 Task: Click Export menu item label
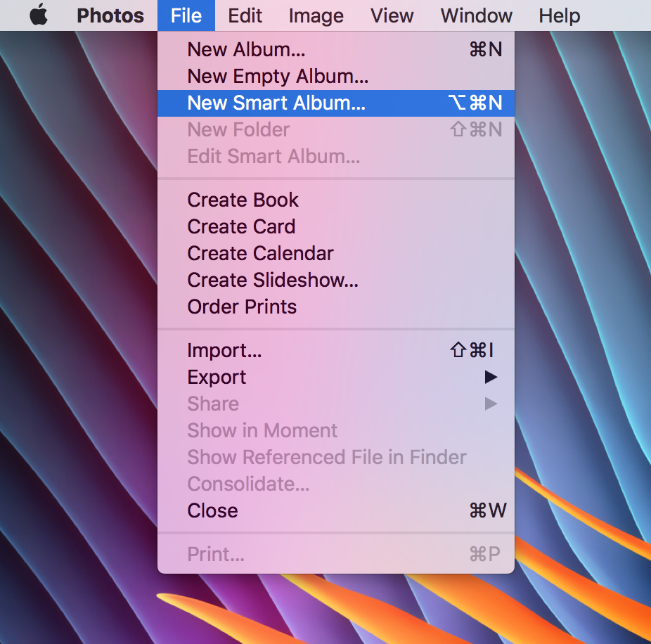[217, 378]
